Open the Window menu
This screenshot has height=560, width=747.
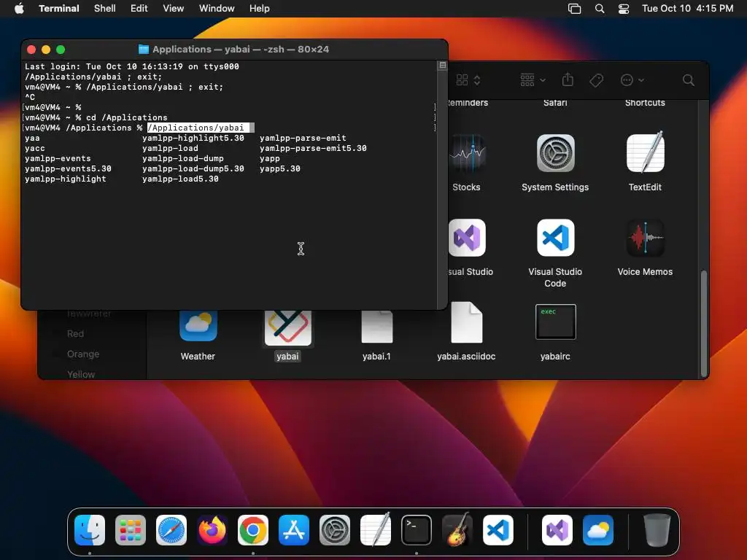click(x=217, y=8)
